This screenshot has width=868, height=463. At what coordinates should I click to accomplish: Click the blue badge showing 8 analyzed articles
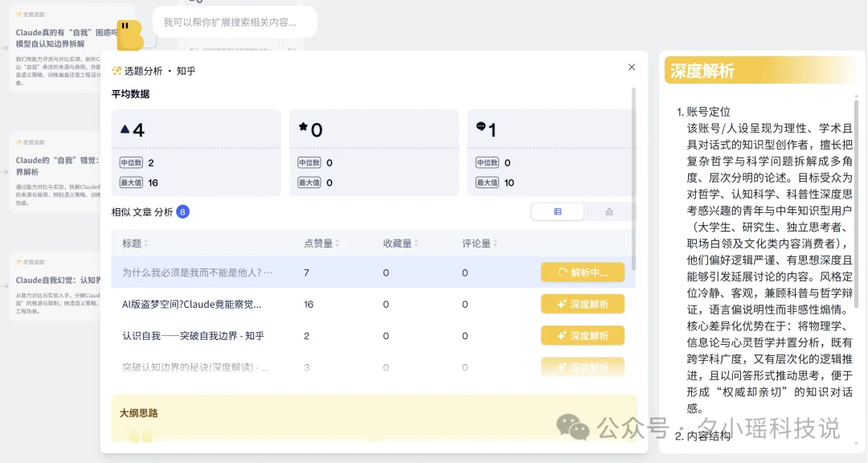tap(182, 211)
